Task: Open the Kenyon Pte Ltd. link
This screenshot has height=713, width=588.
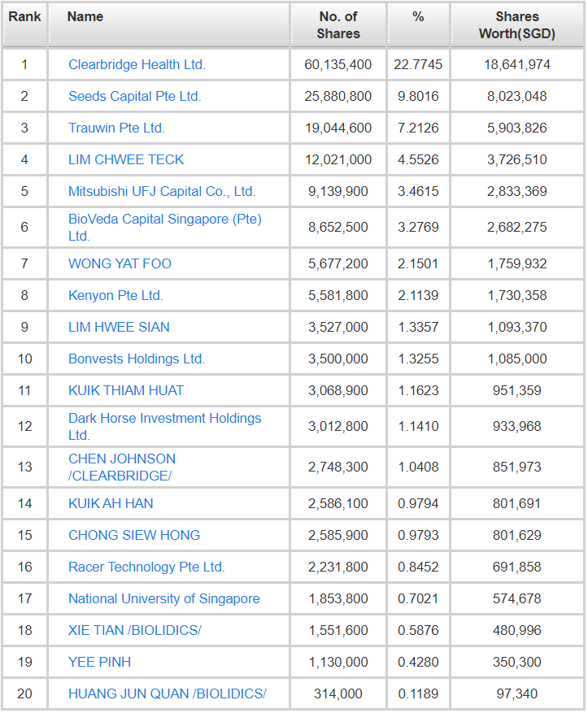Action: pyautogui.click(x=115, y=296)
